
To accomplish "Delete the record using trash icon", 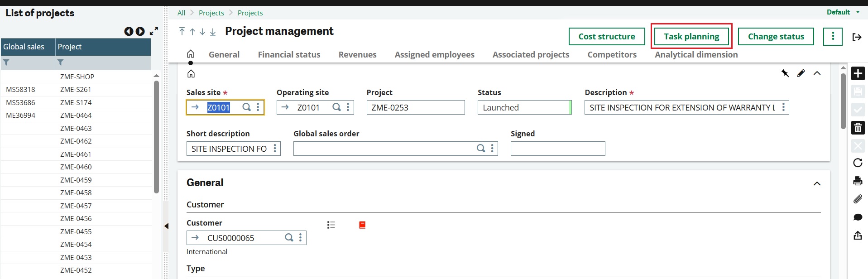I will [x=858, y=128].
